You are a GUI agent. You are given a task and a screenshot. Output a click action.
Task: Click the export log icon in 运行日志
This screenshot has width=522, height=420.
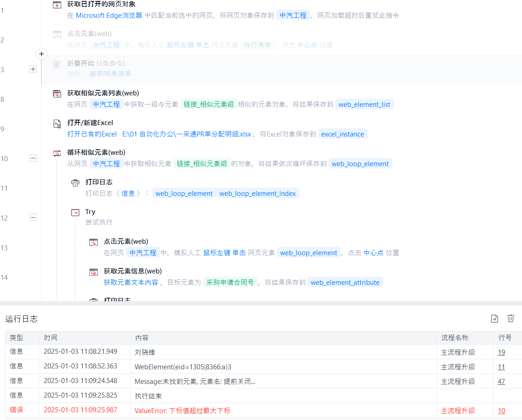pyautogui.click(x=495, y=319)
